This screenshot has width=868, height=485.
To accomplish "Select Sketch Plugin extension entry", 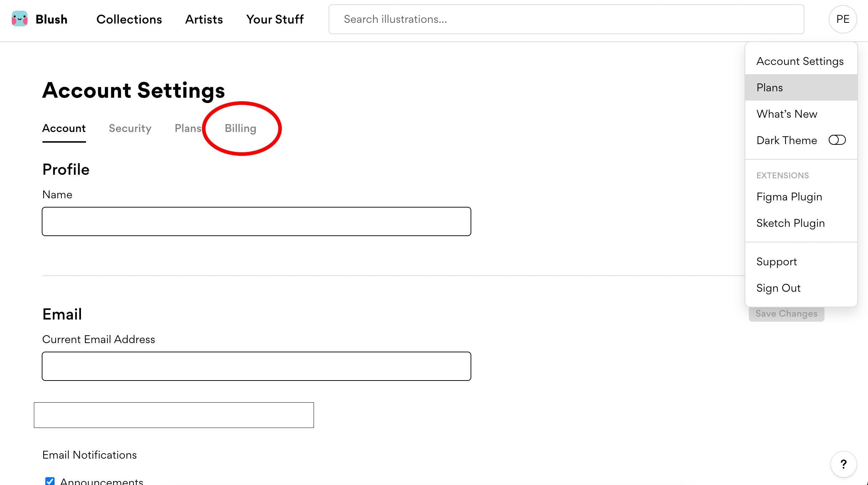I will [x=790, y=223].
